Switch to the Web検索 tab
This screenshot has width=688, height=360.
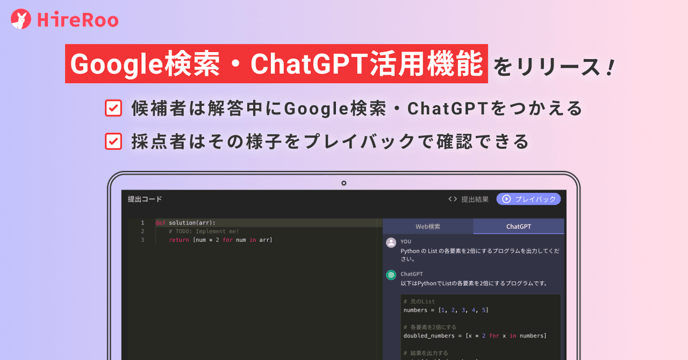tap(428, 227)
